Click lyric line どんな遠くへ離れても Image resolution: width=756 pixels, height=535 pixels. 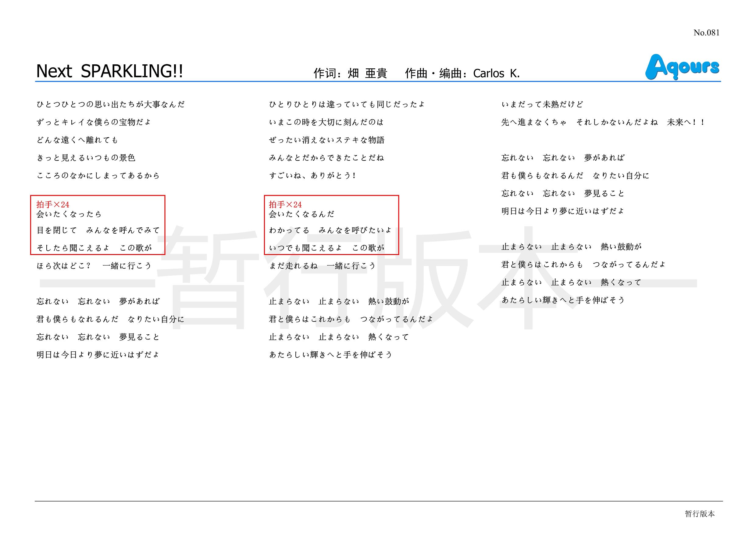tap(77, 140)
